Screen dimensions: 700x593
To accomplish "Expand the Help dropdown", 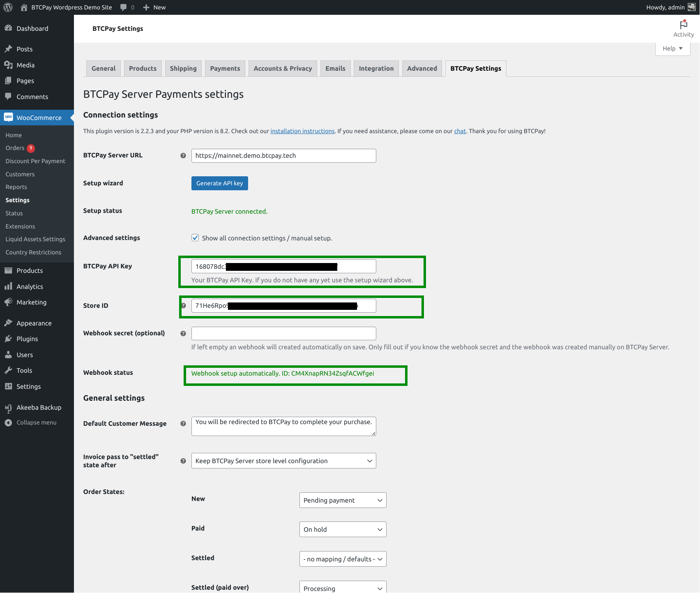I will pos(672,48).
